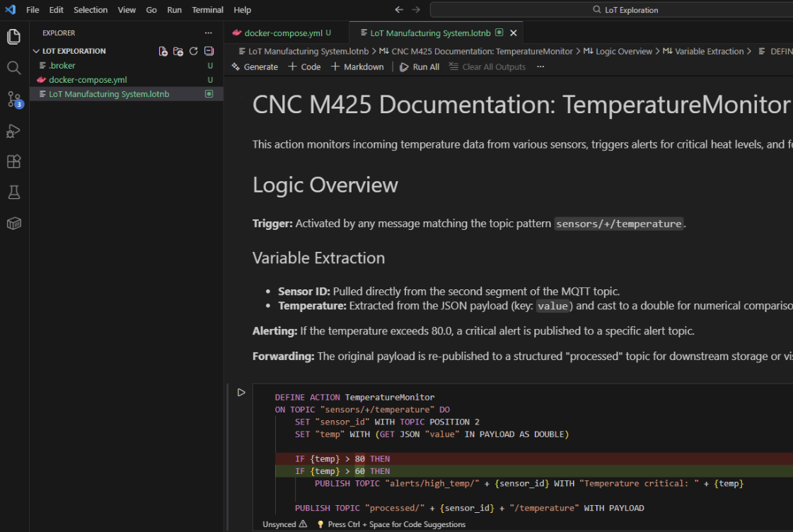Screen dimensions: 793x532
Task: Click the sensors/+/temperature inline code
Action: pos(619,224)
